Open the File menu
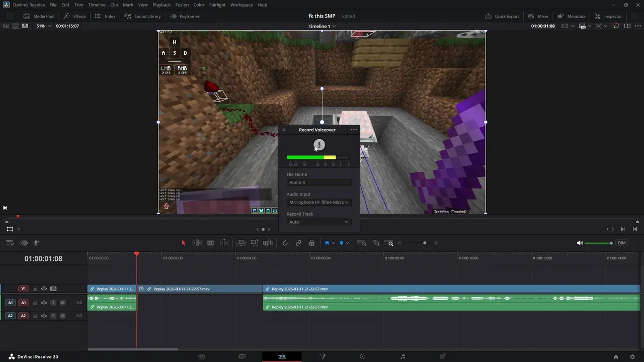This screenshot has height=362, width=644. click(53, 5)
